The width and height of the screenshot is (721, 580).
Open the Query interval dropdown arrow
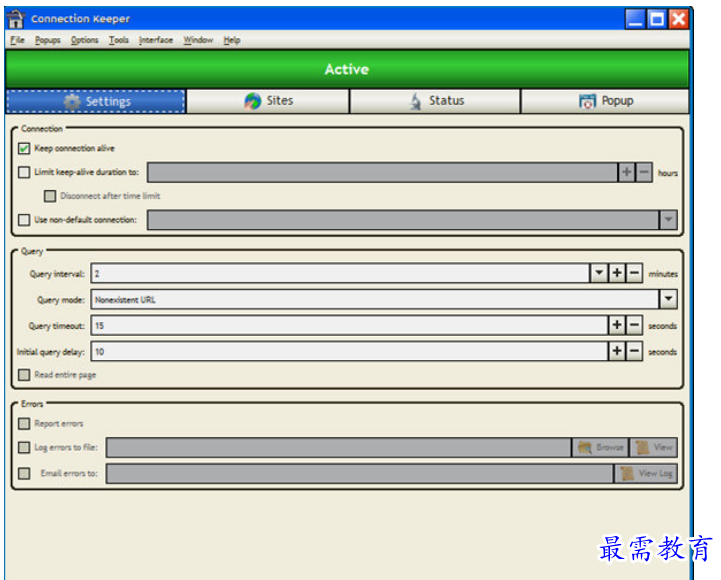599,273
